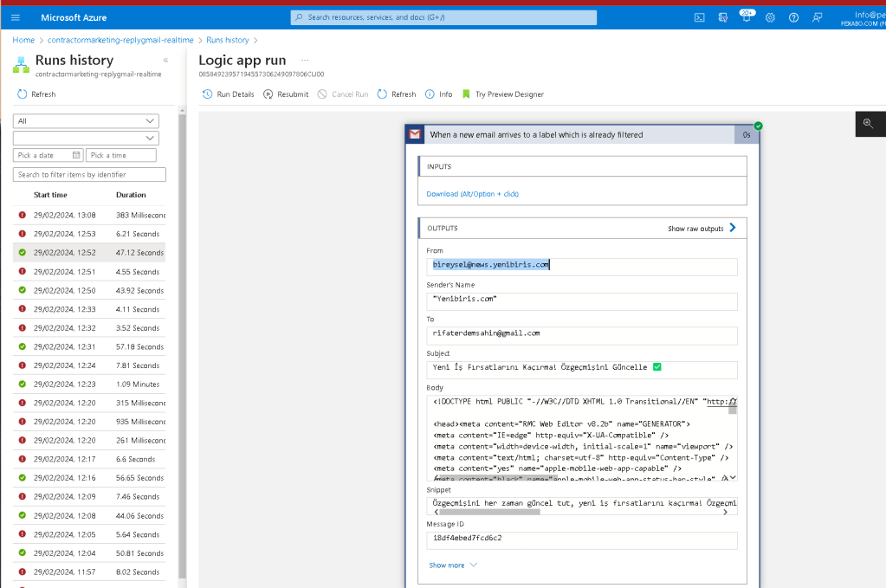Select the 29/02/2024, 12:52 run row

coord(89,253)
